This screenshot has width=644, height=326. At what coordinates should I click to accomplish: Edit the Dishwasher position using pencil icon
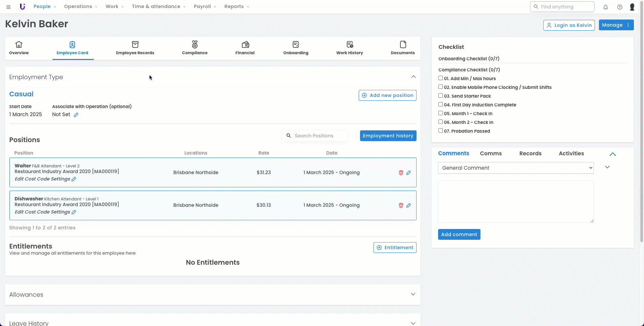pos(408,205)
